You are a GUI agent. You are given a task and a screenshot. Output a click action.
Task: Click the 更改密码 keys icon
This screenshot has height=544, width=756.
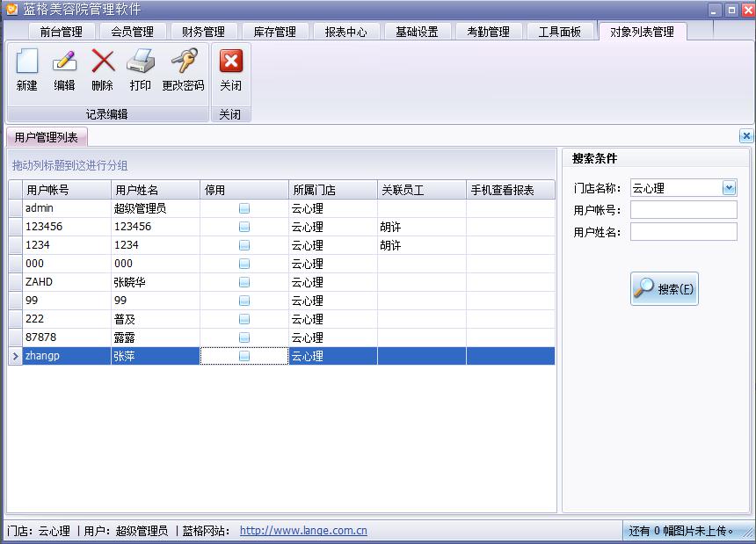pos(184,61)
